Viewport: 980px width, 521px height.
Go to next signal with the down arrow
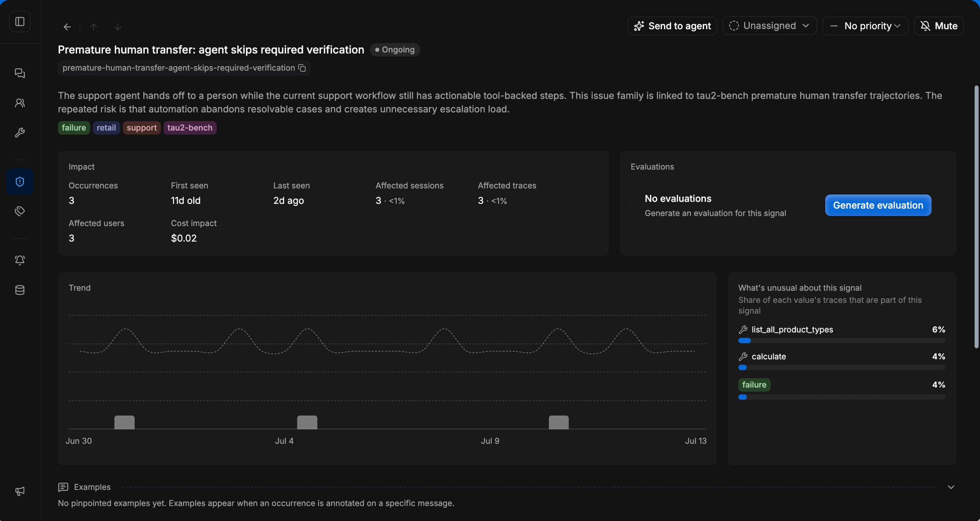pos(118,27)
